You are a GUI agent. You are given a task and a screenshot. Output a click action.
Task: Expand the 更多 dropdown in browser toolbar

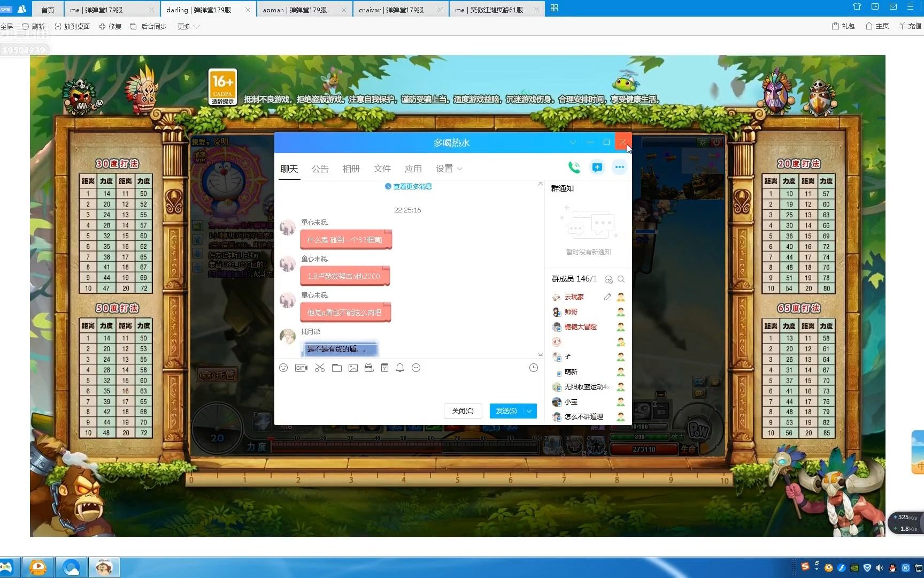pyautogui.click(x=189, y=26)
